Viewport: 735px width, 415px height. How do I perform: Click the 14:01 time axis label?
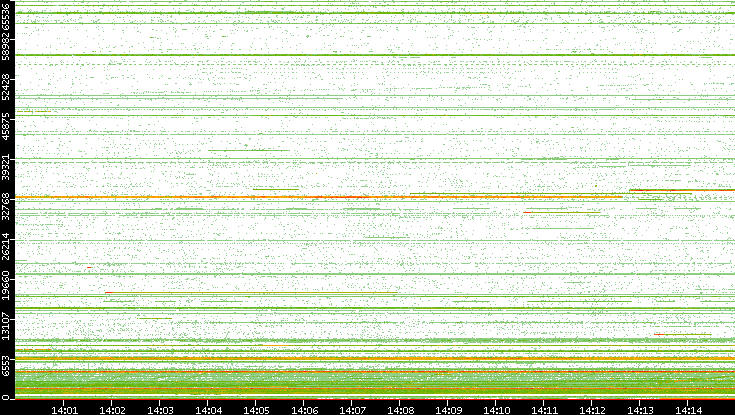[x=64, y=409]
